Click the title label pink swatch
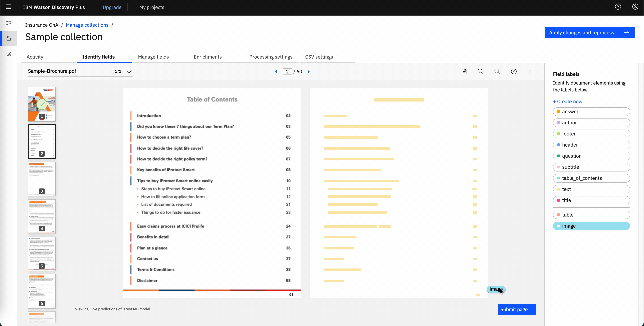Image resolution: width=644 pixels, height=326 pixels. point(559,200)
